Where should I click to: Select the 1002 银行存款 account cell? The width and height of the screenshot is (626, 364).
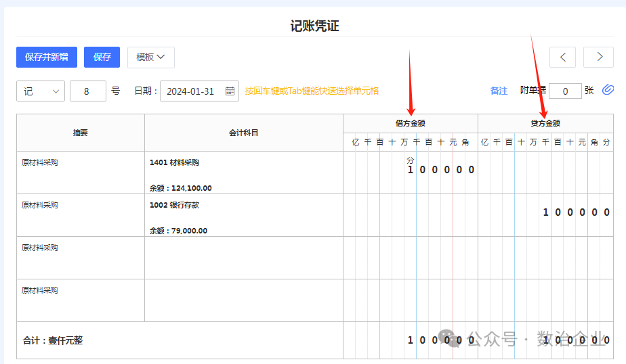click(x=243, y=215)
